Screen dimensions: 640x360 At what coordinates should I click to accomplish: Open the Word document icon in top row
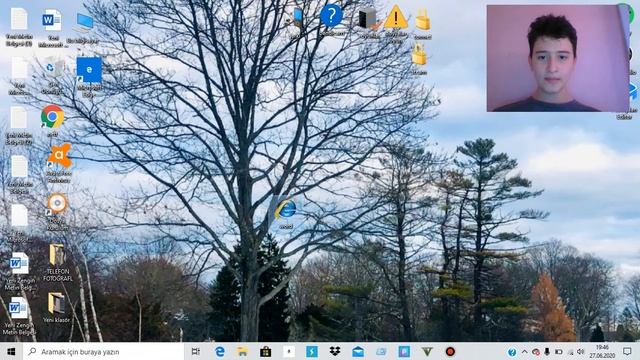[x=52, y=20]
